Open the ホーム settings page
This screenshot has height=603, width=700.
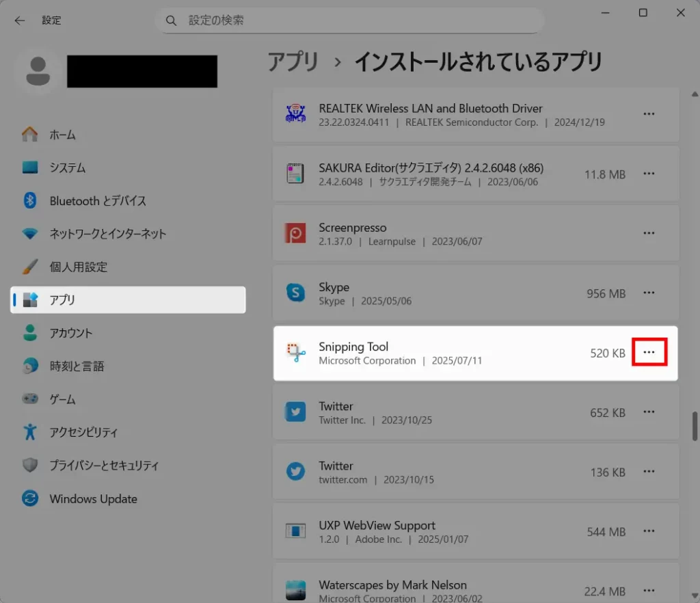pos(128,135)
